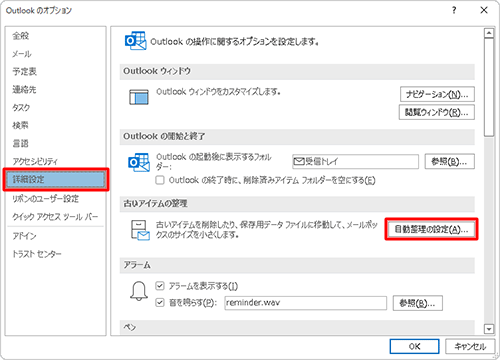Browse for the startup folder with 参照(B)...
The width and height of the screenshot is (500, 360).
coord(449,162)
